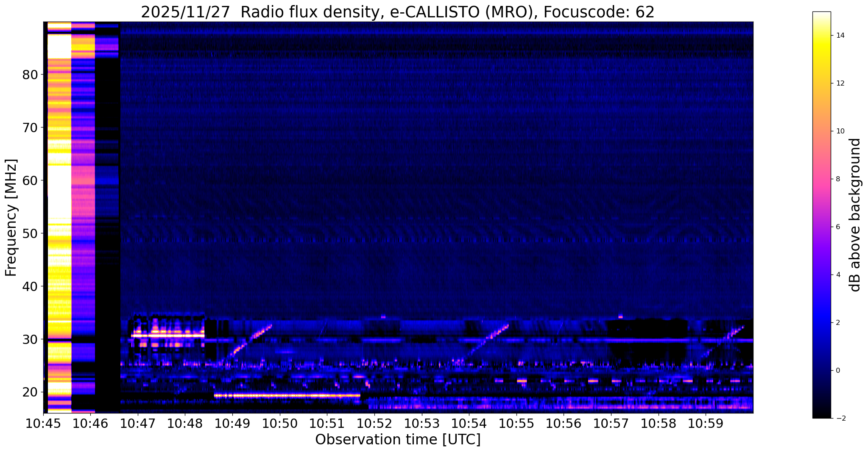Click the 70 MHz frequency tick label
Image resolution: width=868 pixels, height=452 pixels.
(30, 128)
